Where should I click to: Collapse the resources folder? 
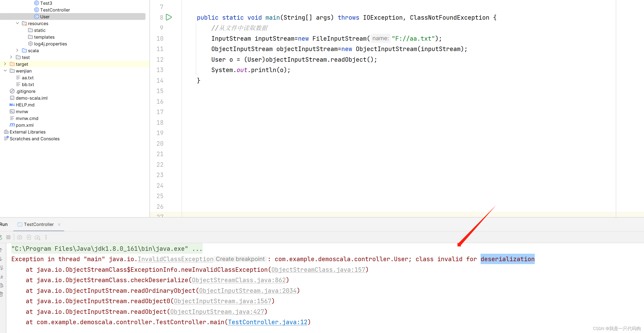point(18,23)
